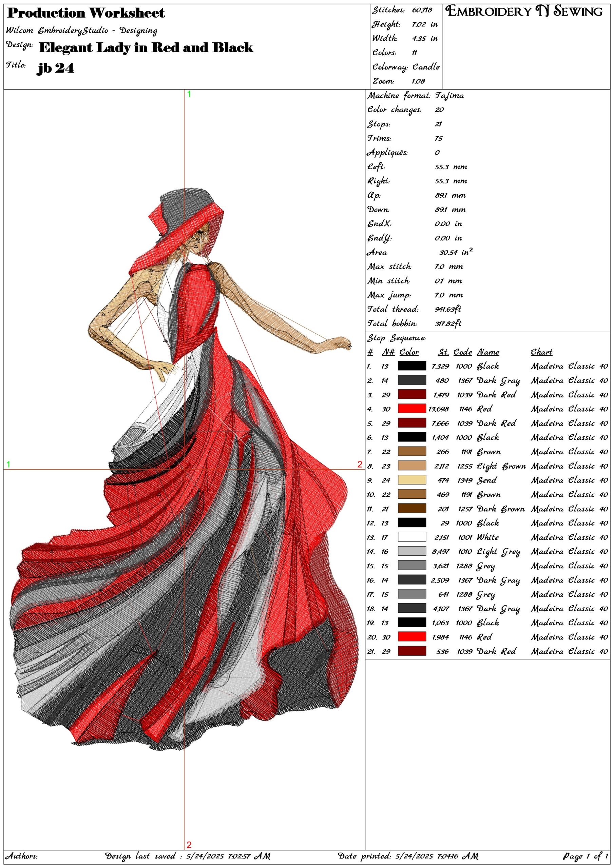Viewport: 614px width, 868px height.
Task: Click the Light Grey swatch in stop row 14
Action: (x=412, y=552)
